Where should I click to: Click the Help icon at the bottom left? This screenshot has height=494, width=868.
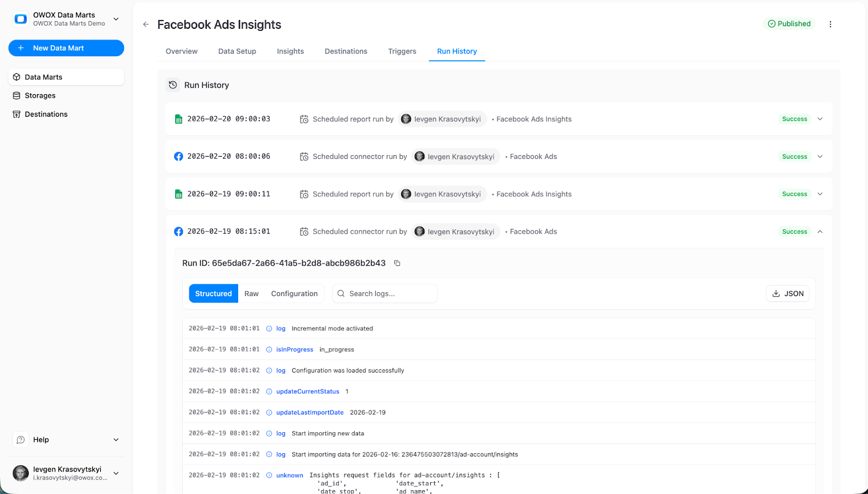(20, 439)
